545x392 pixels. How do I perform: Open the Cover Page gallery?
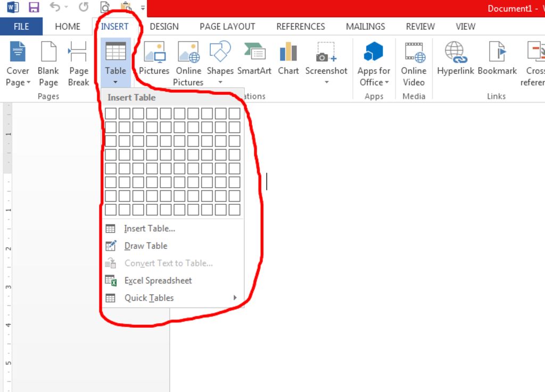18,63
